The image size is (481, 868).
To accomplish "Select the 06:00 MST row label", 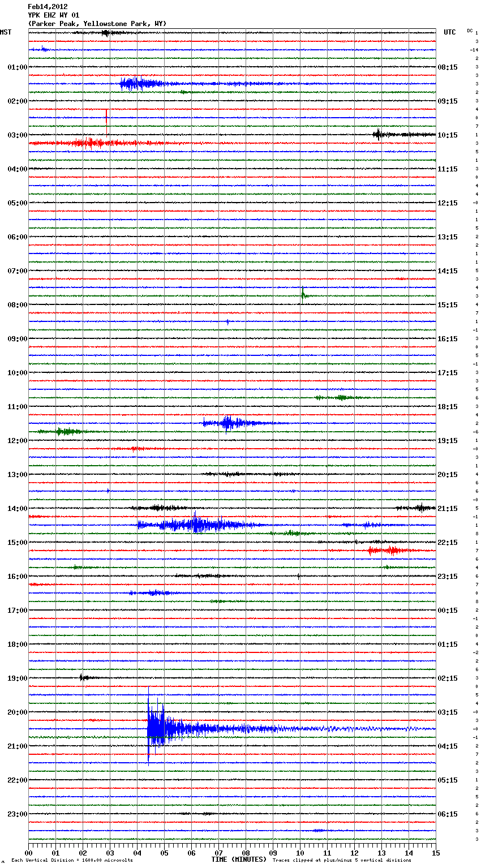I will (18, 237).
